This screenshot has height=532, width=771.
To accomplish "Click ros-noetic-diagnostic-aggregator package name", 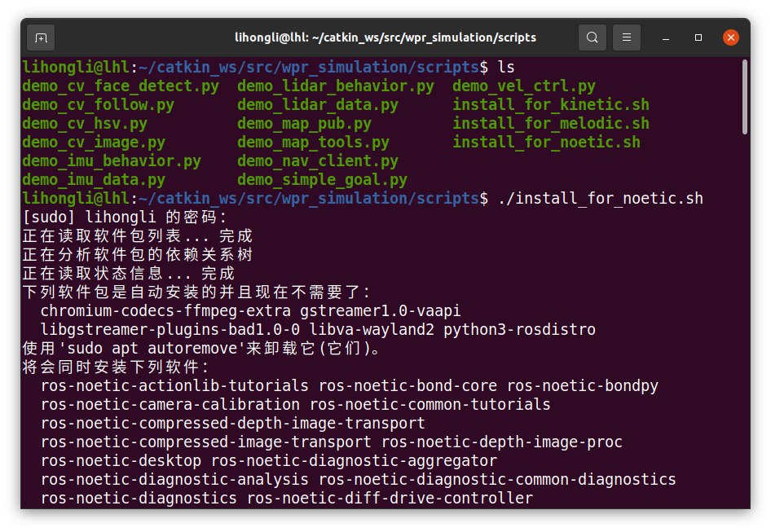I will click(354, 460).
